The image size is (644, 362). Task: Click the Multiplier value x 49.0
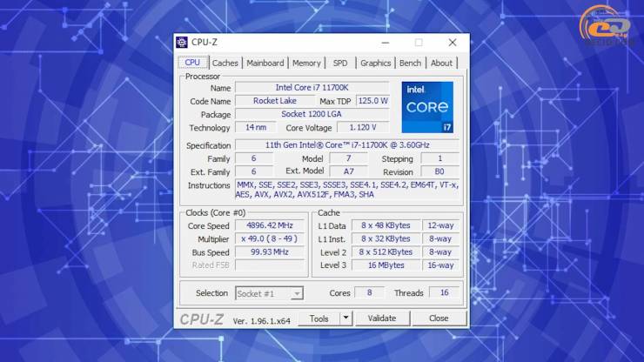[270, 238]
